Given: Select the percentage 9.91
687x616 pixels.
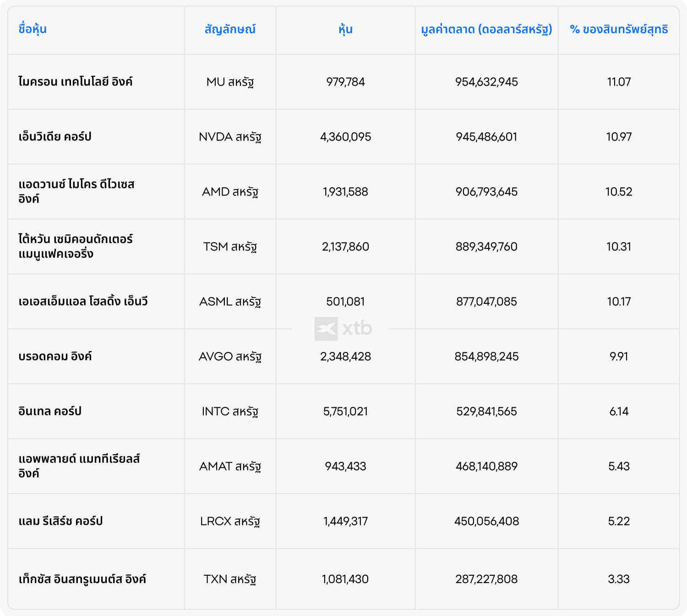Looking at the screenshot, I should pyautogui.click(x=619, y=357).
